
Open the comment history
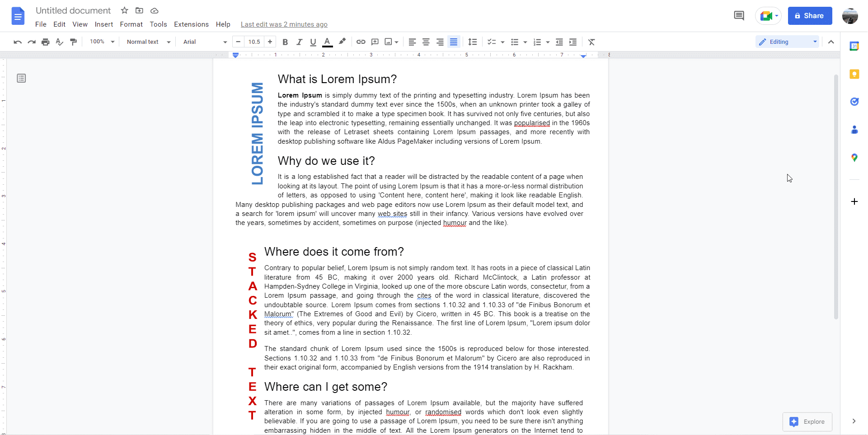coord(739,15)
